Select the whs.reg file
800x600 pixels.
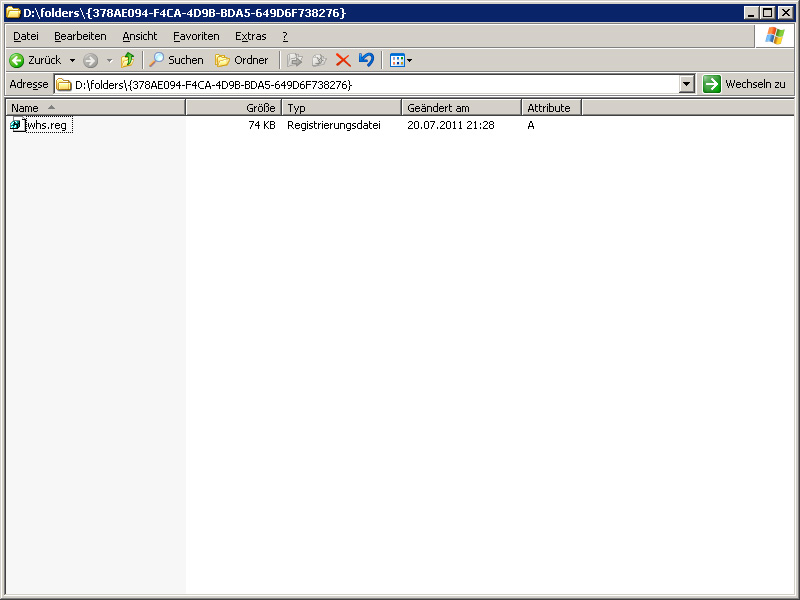[x=47, y=125]
